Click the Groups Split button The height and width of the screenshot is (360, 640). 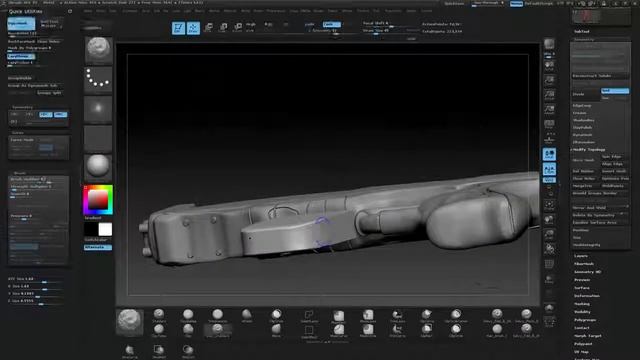pos(49,93)
